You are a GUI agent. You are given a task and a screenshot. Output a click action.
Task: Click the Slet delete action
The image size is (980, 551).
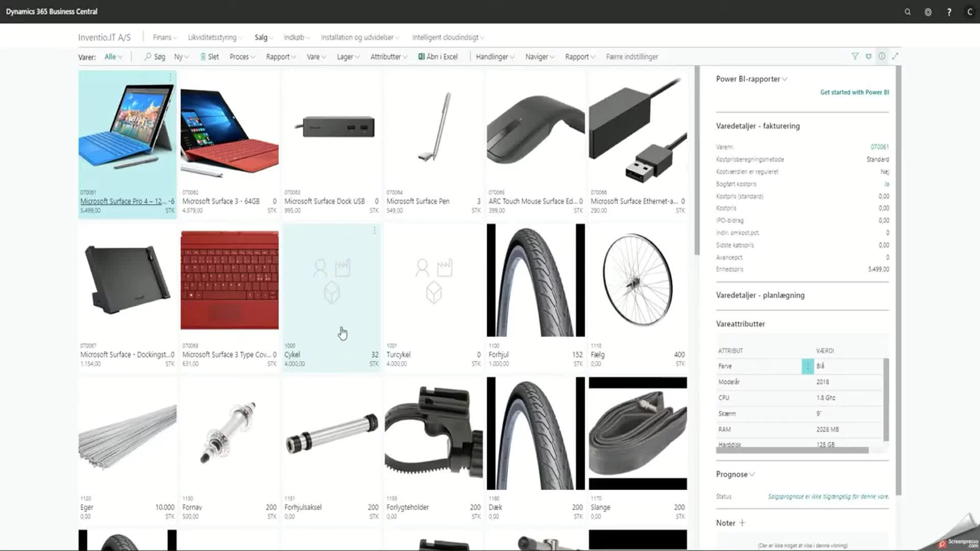tap(209, 57)
